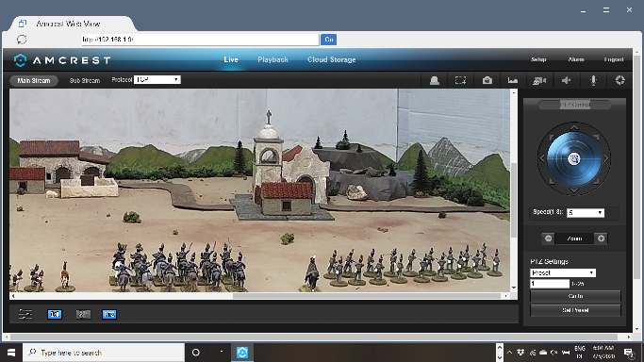This screenshot has width=644, height=362.
Task: Open the Preset type dropdown
Action: pyautogui.click(x=563, y=273)
